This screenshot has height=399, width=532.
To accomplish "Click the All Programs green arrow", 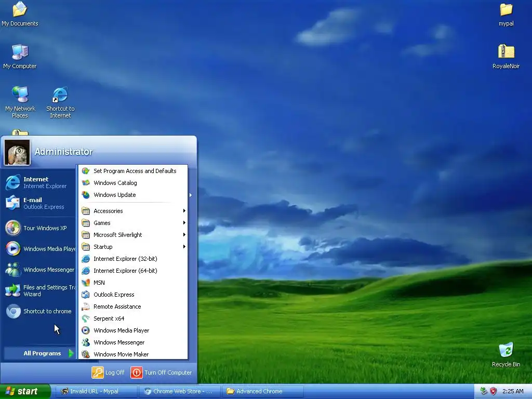I will coord(71,353).
